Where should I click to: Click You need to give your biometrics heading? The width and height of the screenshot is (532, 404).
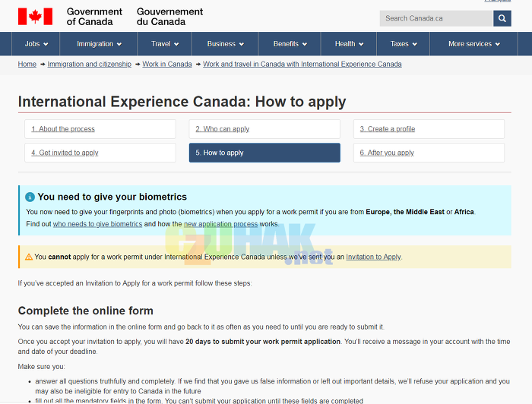112,197
